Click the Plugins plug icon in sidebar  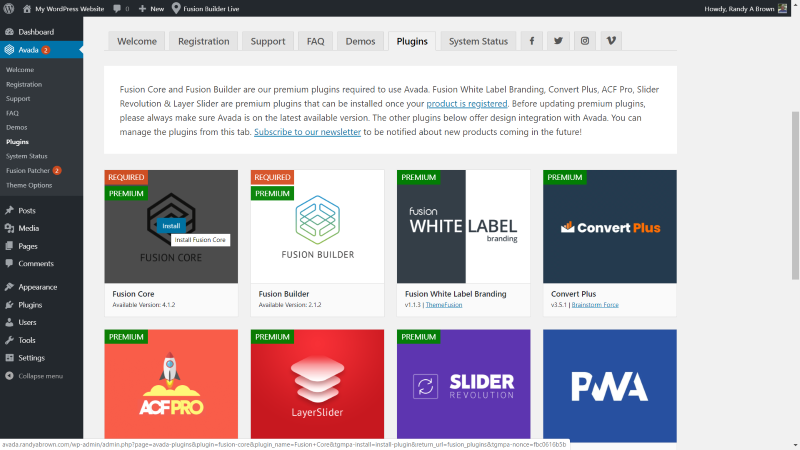[x=9, y=305]
